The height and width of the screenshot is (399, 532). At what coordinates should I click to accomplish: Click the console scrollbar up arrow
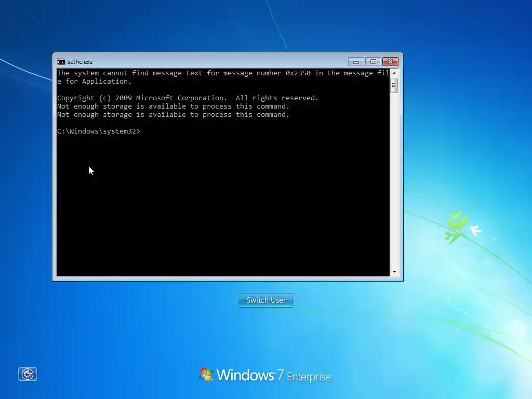click(394, 73)
